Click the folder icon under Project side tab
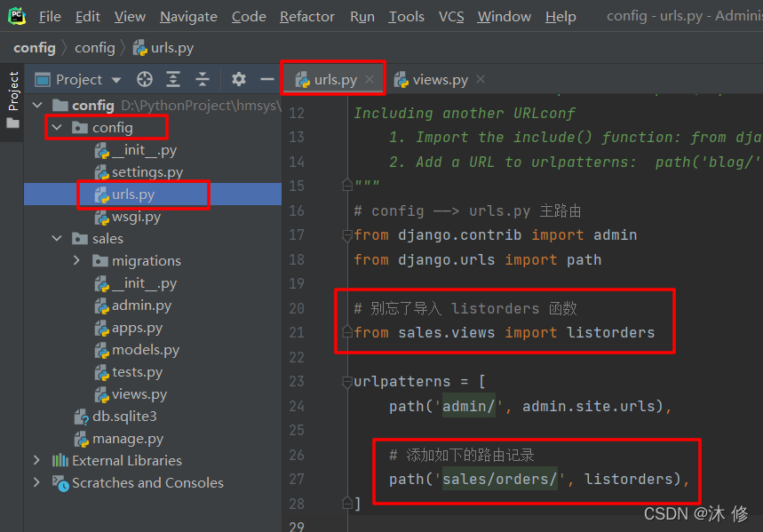The image size is (763, 532). [13, 123]
